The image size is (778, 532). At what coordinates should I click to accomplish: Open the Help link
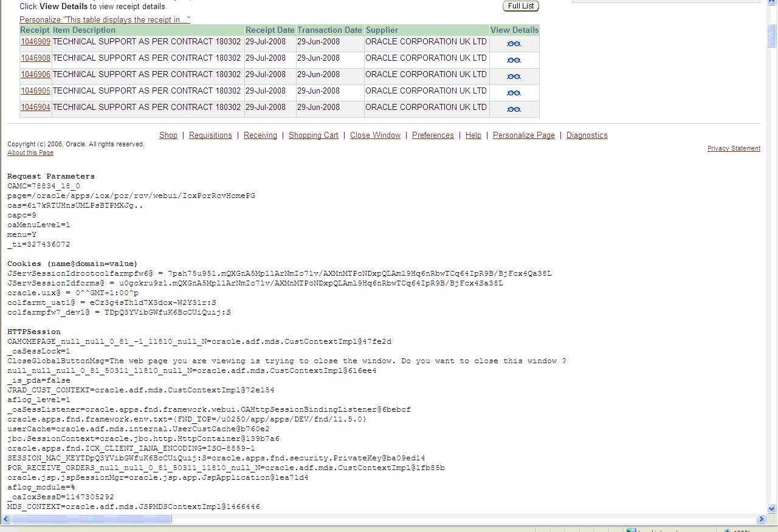pos(473,135)
